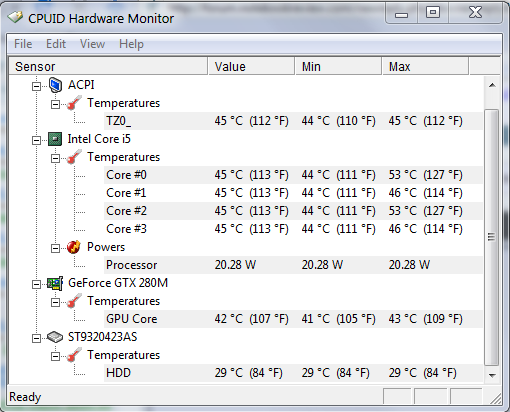Click thermometer icon under ACPI
Viewport: 510px width, 412px height.
click(74, 103)
